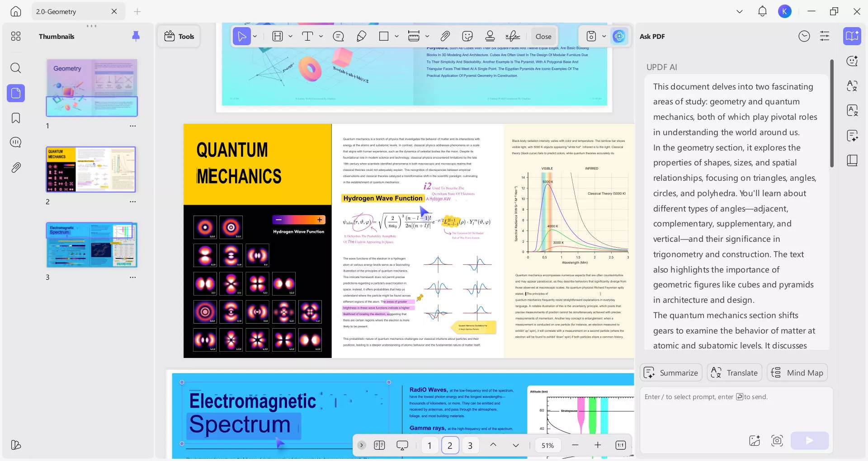Adjust the 51% zoom level control
This screenshot has height=461, width=868.
point(547,445)
